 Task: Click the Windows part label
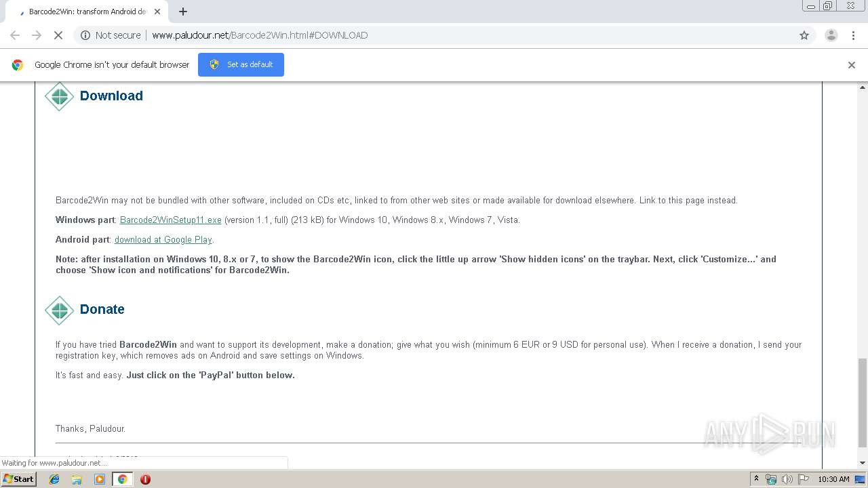[x=86, y=220]
